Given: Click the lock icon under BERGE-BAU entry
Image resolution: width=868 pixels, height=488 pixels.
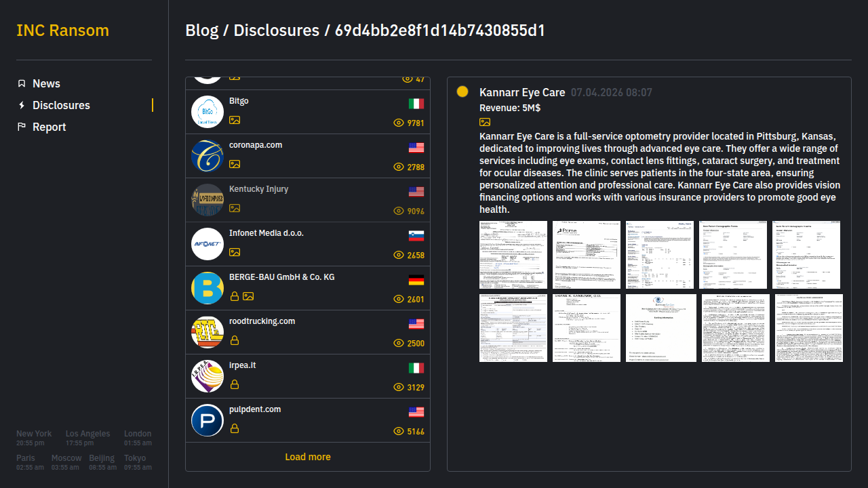Looking at the screenshot, I should pyautogui.click(x=235, y=296).
